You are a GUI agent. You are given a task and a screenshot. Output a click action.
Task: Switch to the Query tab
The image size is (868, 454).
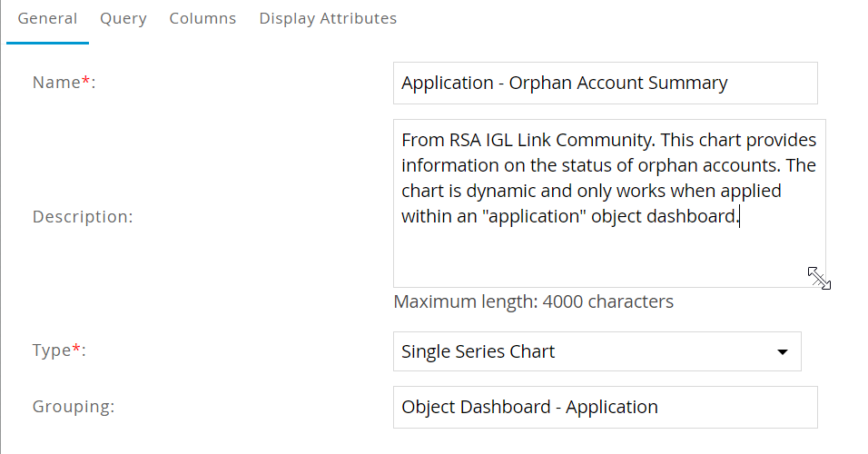coord(123,18)
